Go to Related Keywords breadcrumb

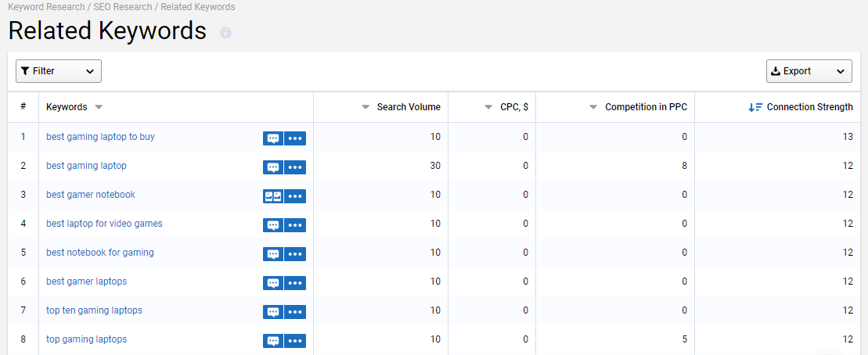[x=197, y=7]
